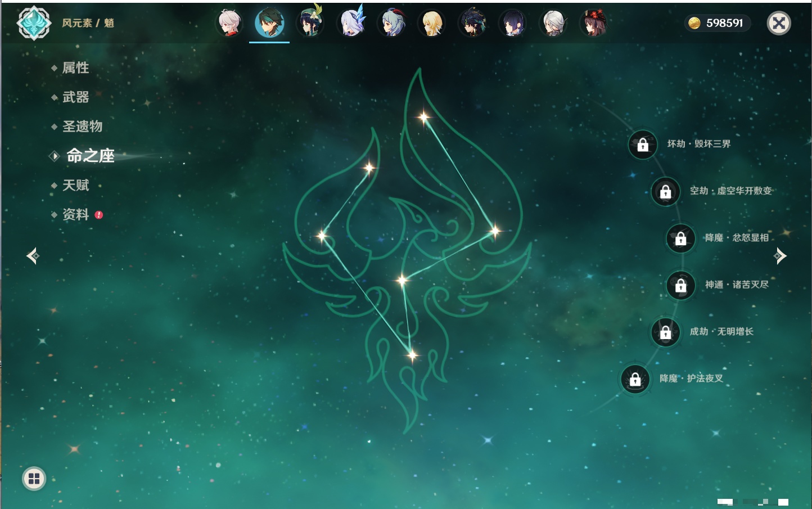Select Venti's avatar with green beret
Screen dimensions: 812x509
pos(310,23)
